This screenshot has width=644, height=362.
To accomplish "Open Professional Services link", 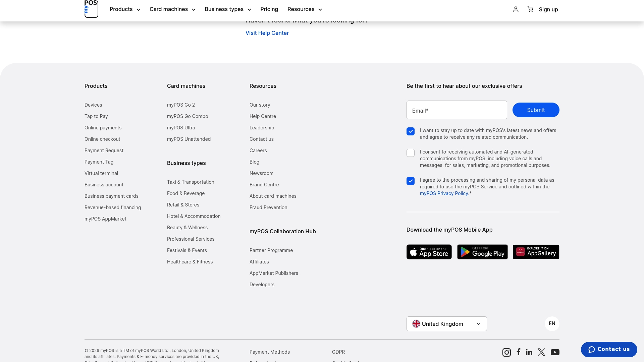I will pyautogui.click(x=191, y=239).
